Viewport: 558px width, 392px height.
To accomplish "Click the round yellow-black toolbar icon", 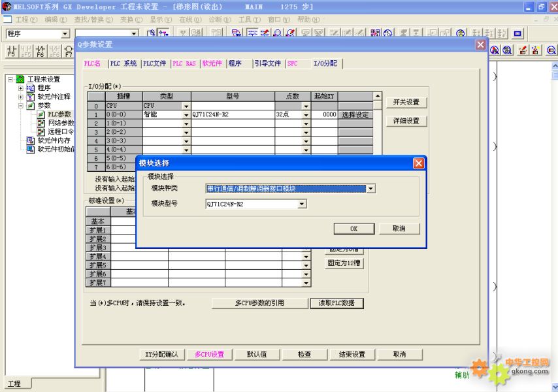I will [x=461, y=33].
